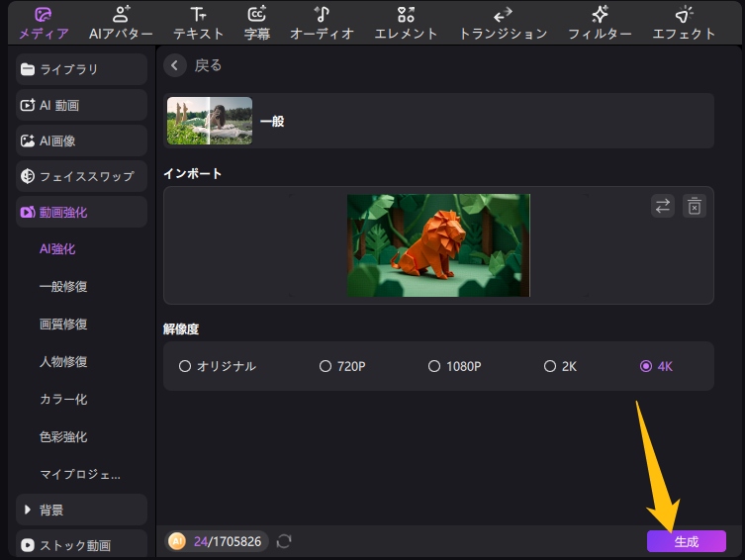Open 画質修復 in the sidebar
This screenshot has height=560, width=745.
tap(63, 325)
